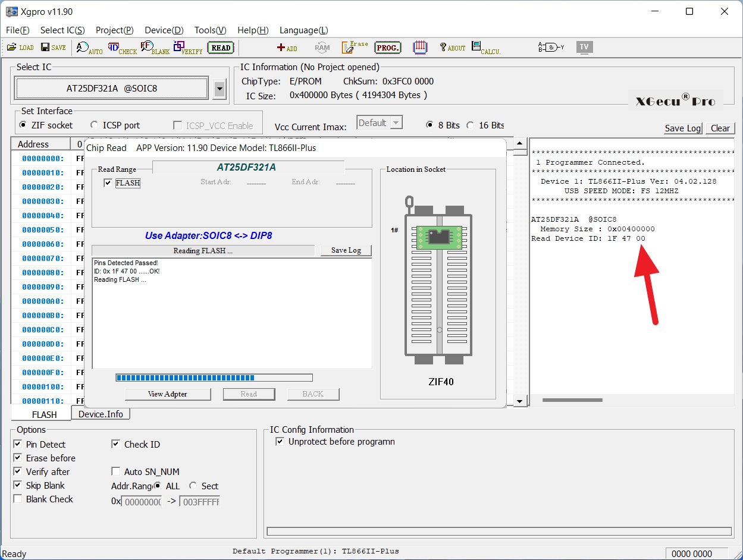Open the Device(D) menu
The height and width of the screenshot is (560, 743).
pos(164,30)
